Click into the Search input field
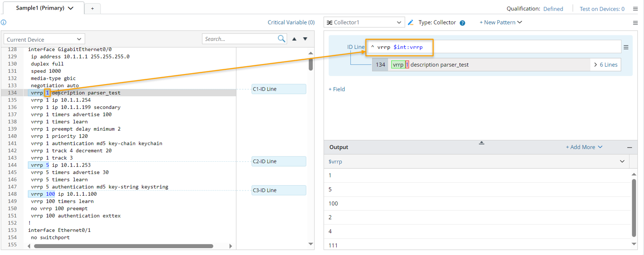The image size is (644, 255). pos(239,39)
